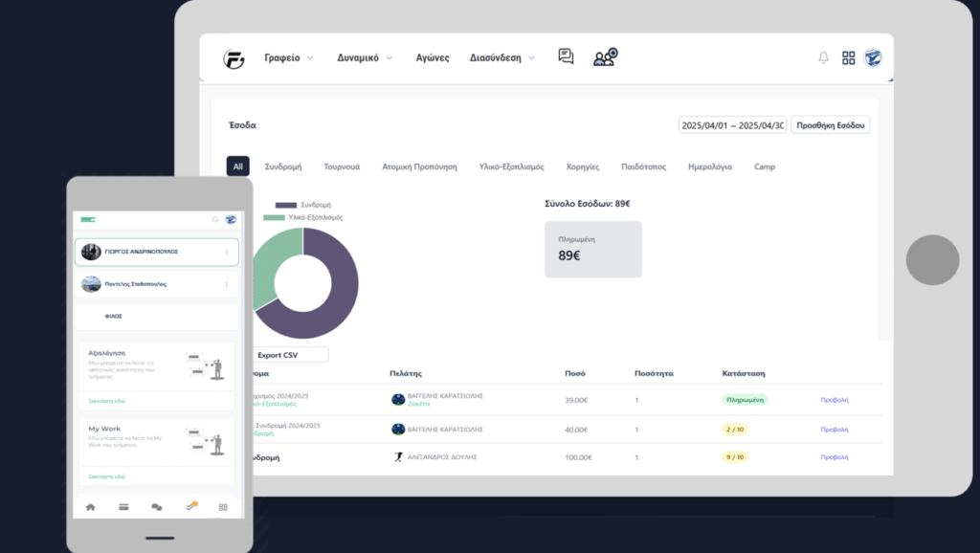Expand the Διασύνδεση dropdown menu
Image resolution: width=980 pixels, height=553 pixels.
click(501, 57)
